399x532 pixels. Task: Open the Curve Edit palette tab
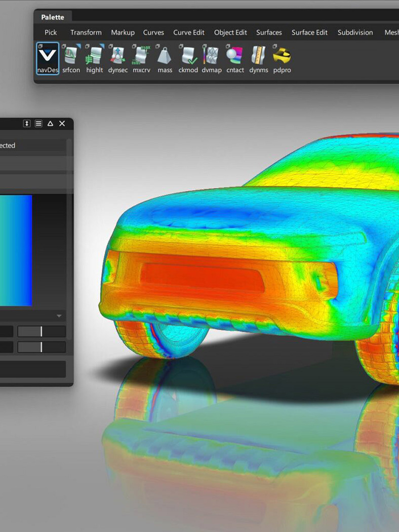point(189,32)
